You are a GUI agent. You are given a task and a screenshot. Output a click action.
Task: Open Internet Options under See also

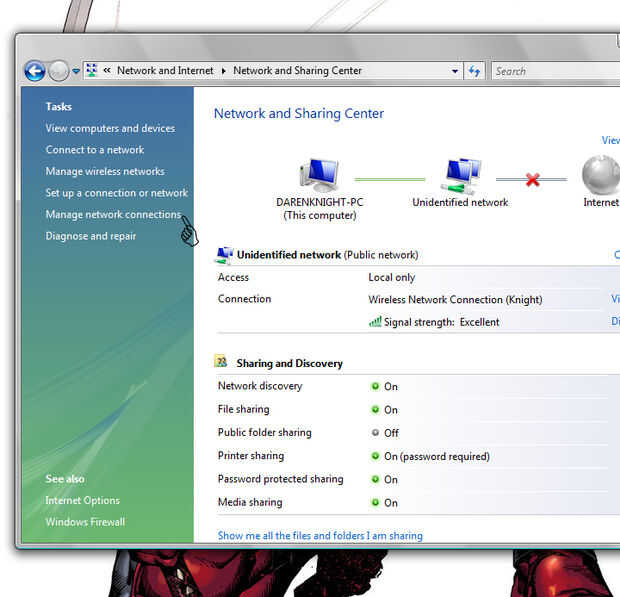coord(83,500)
